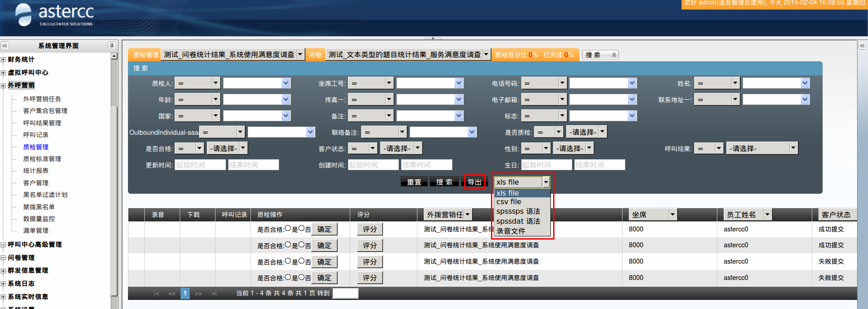This screenshot has width=868, height=309.
Task: Jump to last page in pagination bar
Action: (x=214, y=294)
